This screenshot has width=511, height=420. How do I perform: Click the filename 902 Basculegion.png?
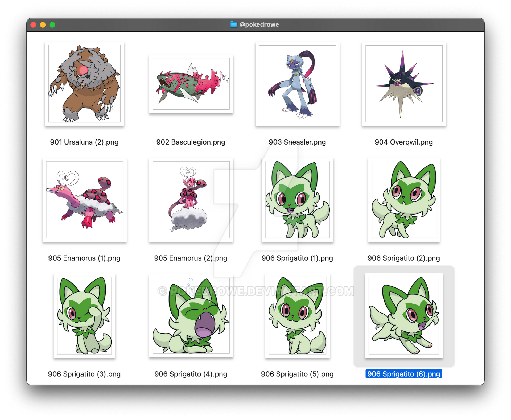click(x=191, y=142)
